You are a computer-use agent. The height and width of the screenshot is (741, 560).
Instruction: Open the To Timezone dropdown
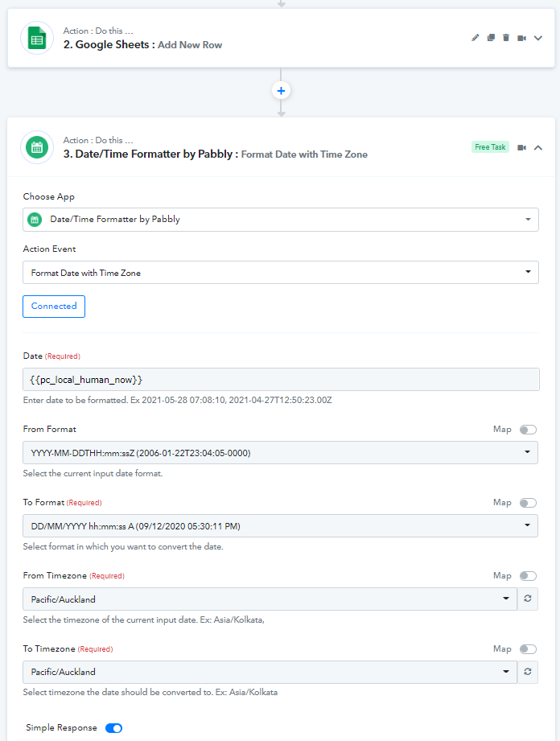[x=270, y=672]
